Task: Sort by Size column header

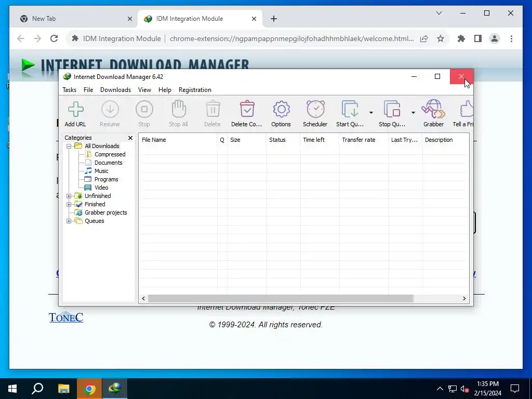Action: click(x=247, y=140)
